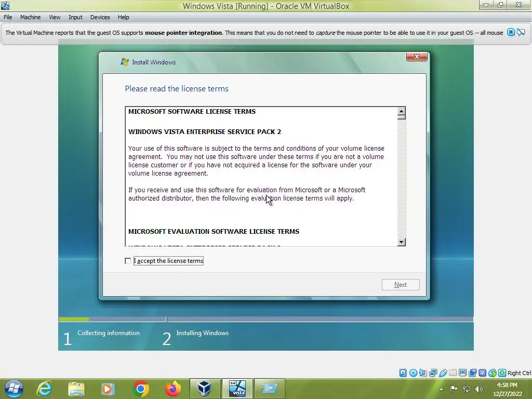Show hidden system tray icons
The height and width of the screenshot is (399, 532).
(441, 389)
